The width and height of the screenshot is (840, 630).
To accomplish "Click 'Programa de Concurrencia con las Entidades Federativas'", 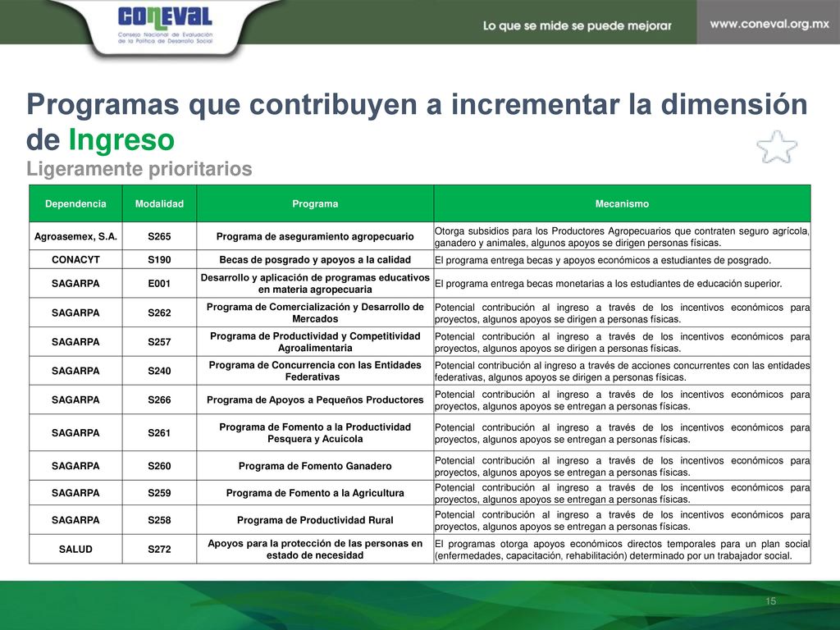I will pos(315,371).
